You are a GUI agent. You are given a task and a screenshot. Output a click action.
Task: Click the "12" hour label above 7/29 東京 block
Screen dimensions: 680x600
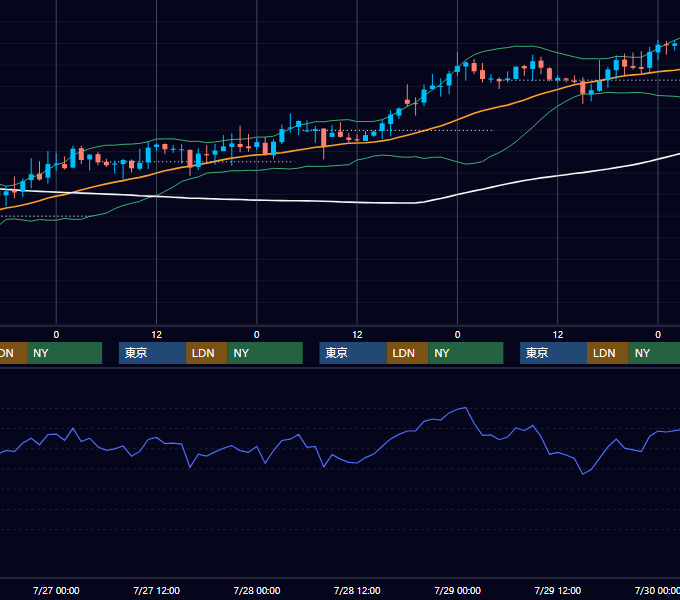pyautogui.click(x=558, y=335)
